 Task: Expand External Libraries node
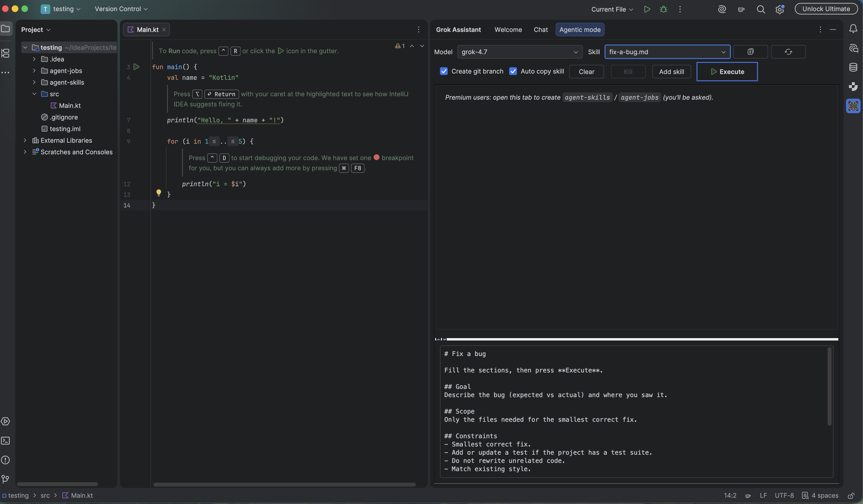(x=25, y=141)
